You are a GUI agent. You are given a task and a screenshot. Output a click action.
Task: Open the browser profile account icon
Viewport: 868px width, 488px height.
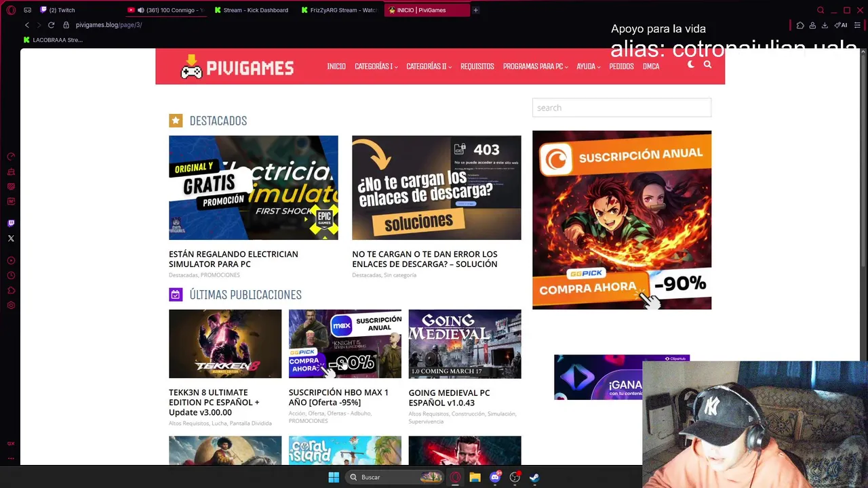812,25
